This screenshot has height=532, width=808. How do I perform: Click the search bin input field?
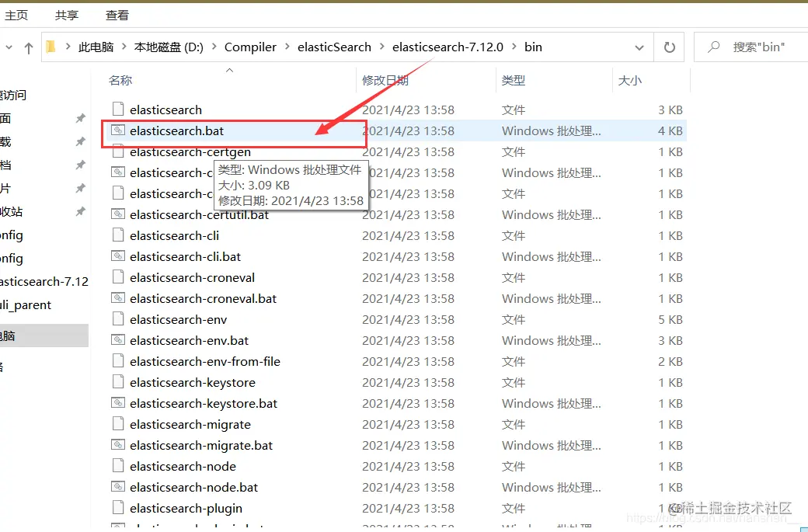pos(758,47)
